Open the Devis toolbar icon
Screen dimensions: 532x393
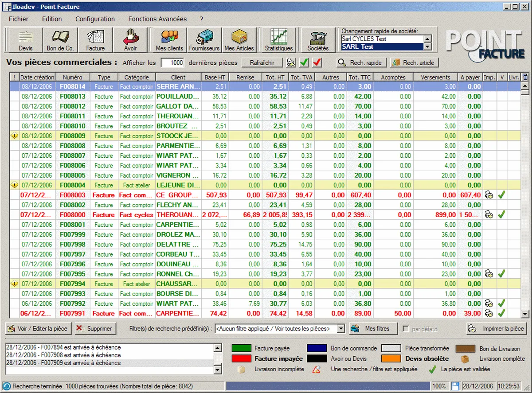pyautogui.click(x=25, y=40)
